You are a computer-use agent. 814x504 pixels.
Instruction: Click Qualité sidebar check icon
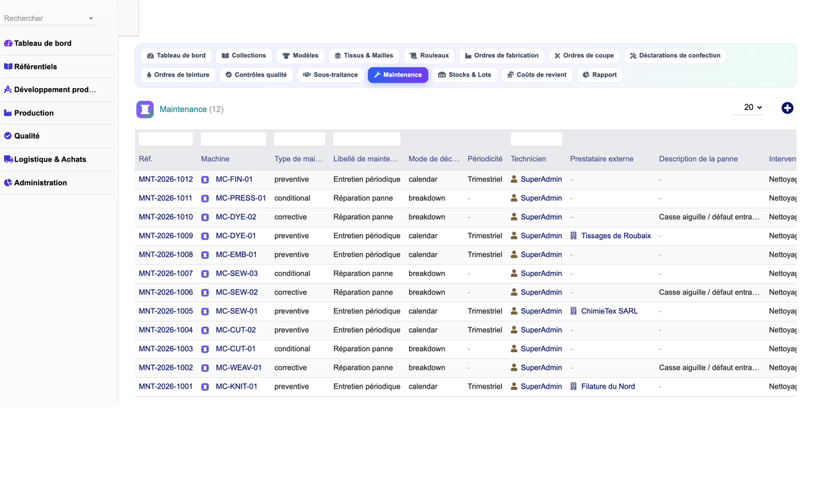pos(8,136)
